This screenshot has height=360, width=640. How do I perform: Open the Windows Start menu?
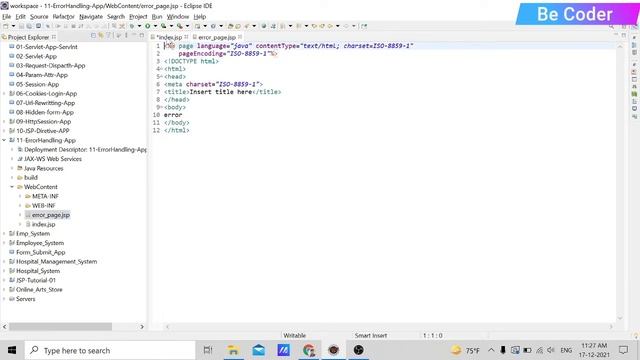(12, 350)
